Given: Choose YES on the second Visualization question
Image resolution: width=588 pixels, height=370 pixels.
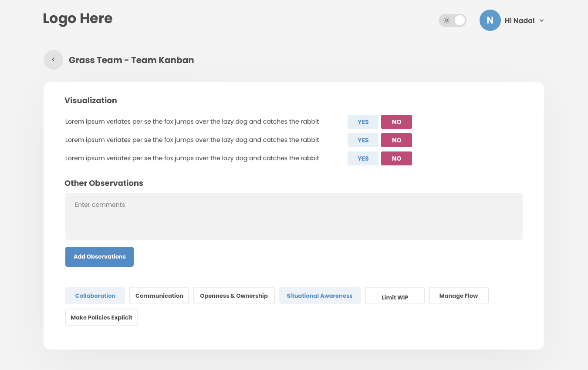Looking at the screenshot, I should [x=363, y=140].
